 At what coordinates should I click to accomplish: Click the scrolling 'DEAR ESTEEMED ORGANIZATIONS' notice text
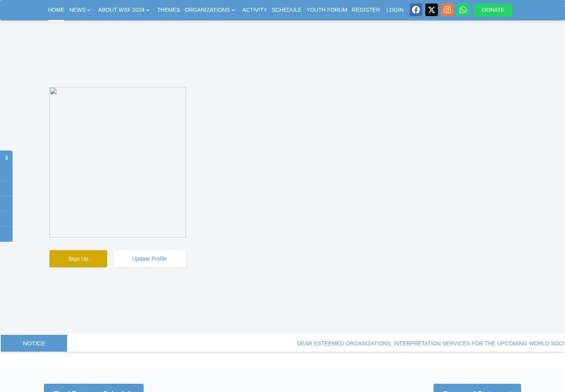coord(430,343)
